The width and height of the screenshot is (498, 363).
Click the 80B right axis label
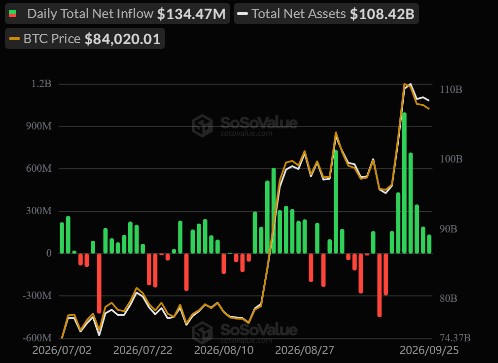(x=448, y=298)
